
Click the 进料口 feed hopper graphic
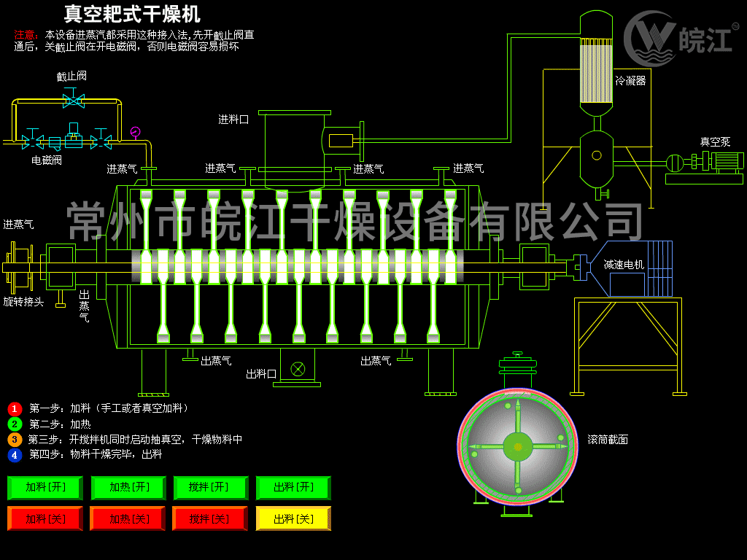pyautogui.click(x=295, y=150)
